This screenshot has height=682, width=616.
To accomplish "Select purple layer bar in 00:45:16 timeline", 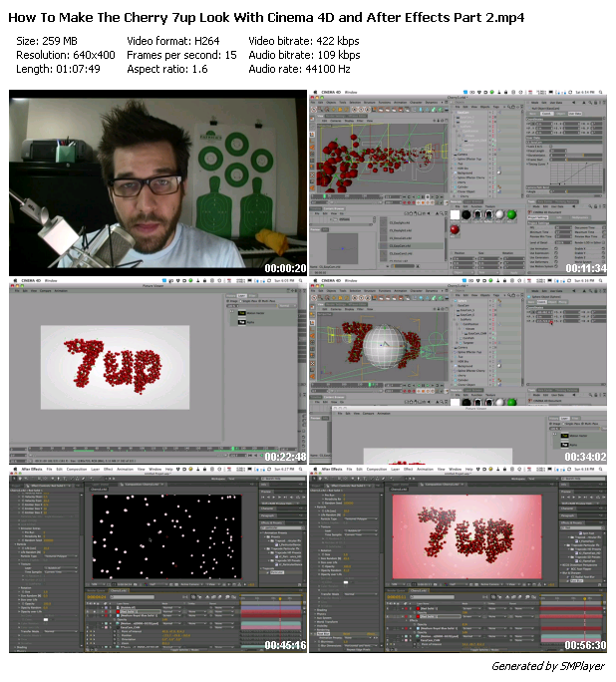I will pos(271,607).
